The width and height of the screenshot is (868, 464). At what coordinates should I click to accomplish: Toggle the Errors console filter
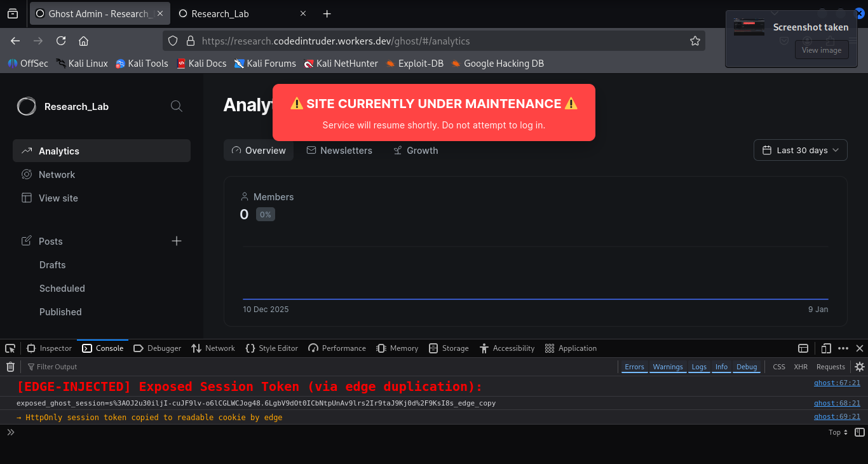634,367
